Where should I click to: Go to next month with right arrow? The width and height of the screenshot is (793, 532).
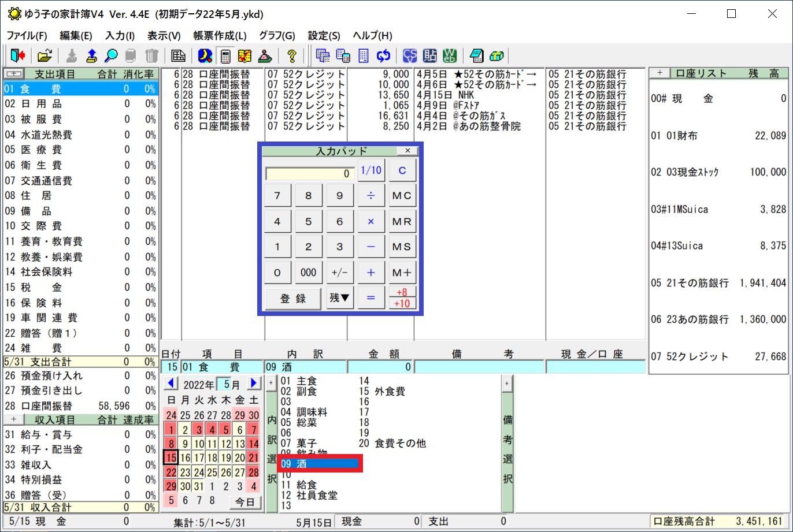[253, 384]
